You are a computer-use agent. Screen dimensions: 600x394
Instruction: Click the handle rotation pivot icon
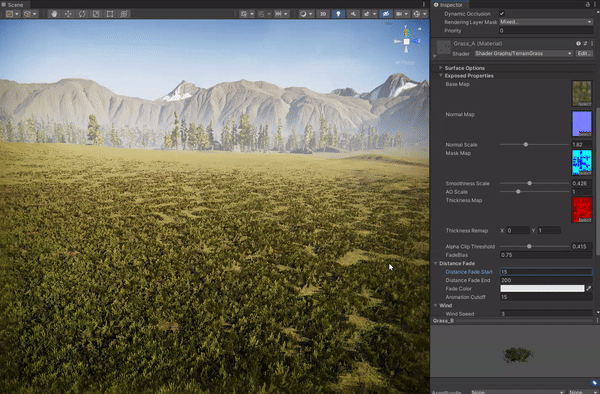click(28, 14)
